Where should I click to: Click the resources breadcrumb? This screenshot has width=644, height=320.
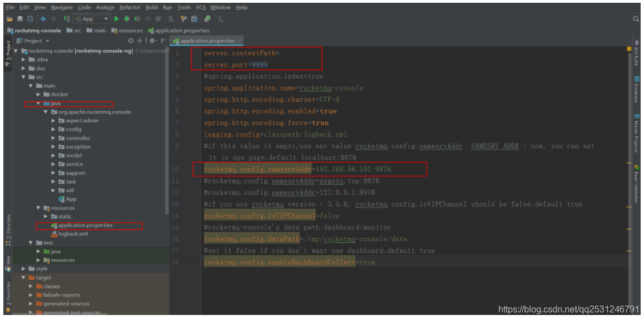127,30
